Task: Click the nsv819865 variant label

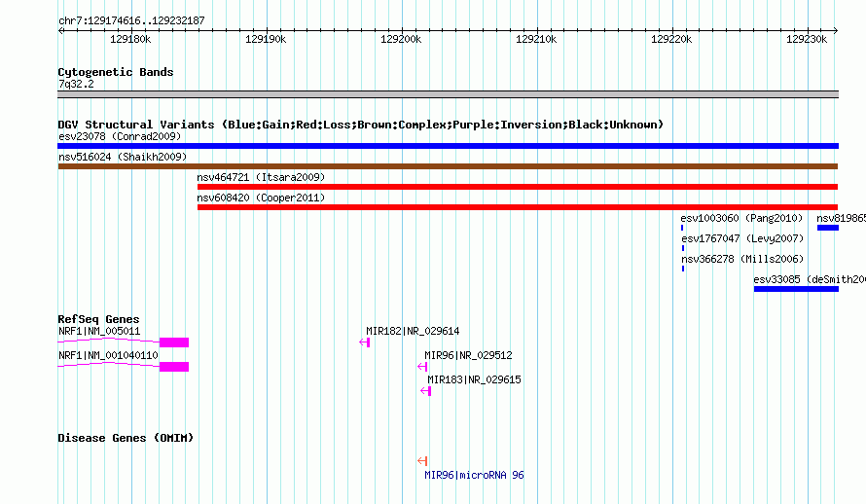Action: [841, 218]
